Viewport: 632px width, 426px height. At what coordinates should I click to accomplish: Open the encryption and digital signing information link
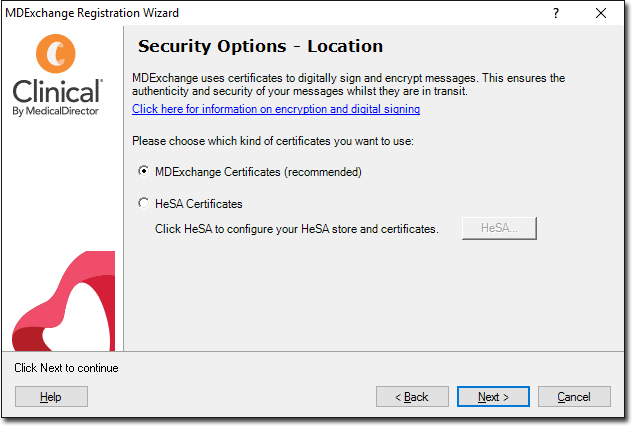(x=276, y=109)
